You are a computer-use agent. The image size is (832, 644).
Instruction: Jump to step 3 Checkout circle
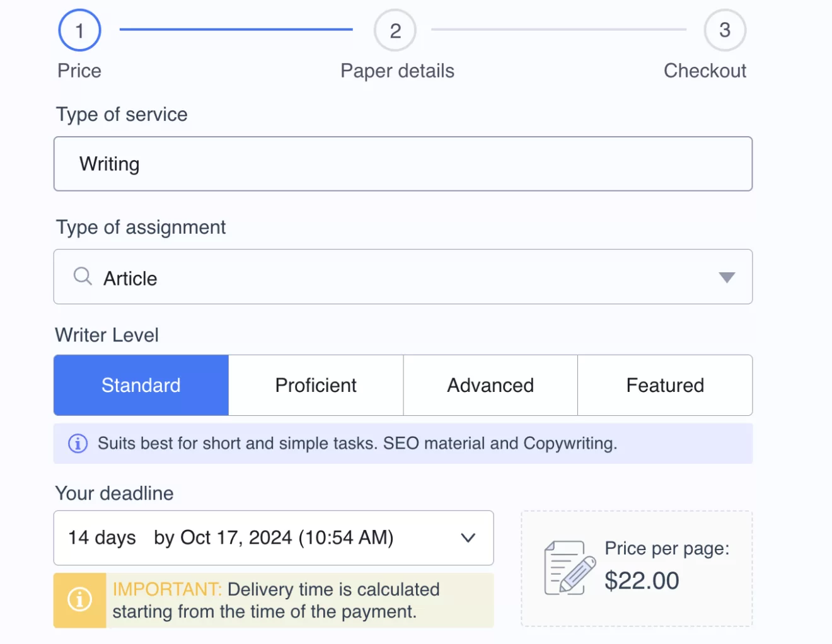(x=725, y=30)
